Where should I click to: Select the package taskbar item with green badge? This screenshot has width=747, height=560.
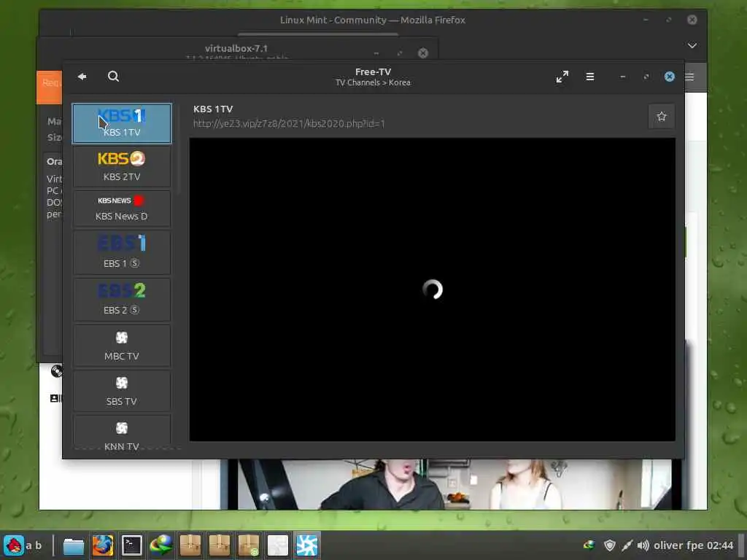click(248, 545)
